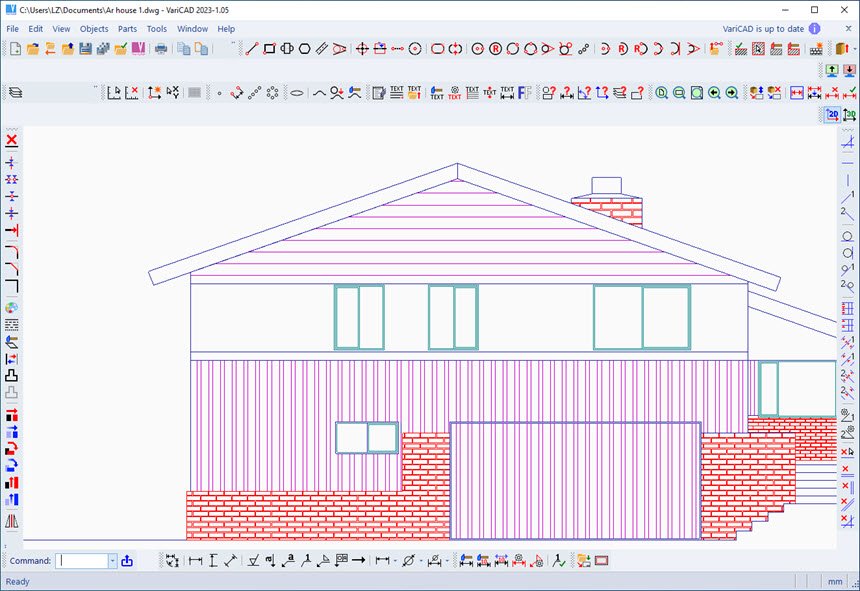Viewport: 860px width, 591px height.
Task: Select the Rectangle drawing tool
Action: (x=269, y=49)
